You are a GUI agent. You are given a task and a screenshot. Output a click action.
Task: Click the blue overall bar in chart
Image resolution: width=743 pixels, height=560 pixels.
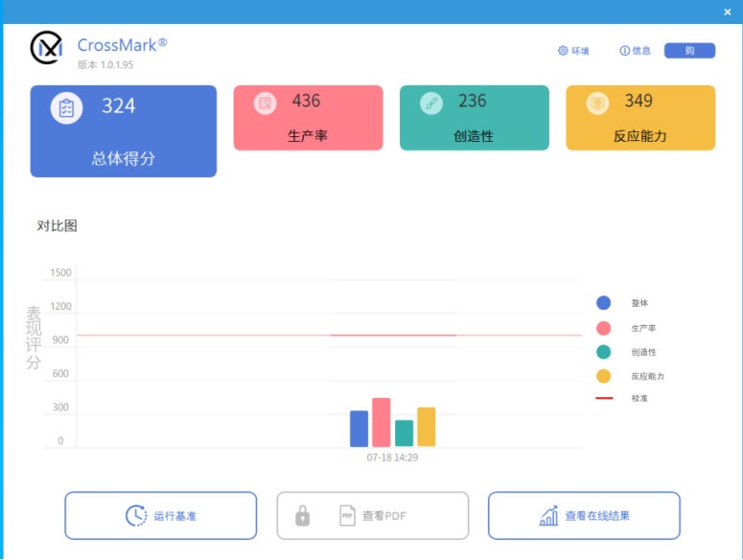coord(359,429)
